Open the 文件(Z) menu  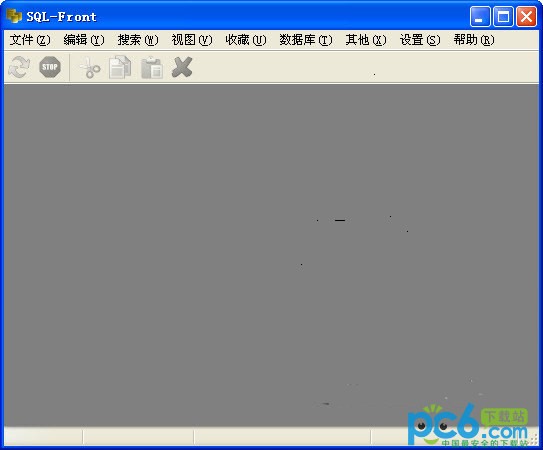click(30, 40)
